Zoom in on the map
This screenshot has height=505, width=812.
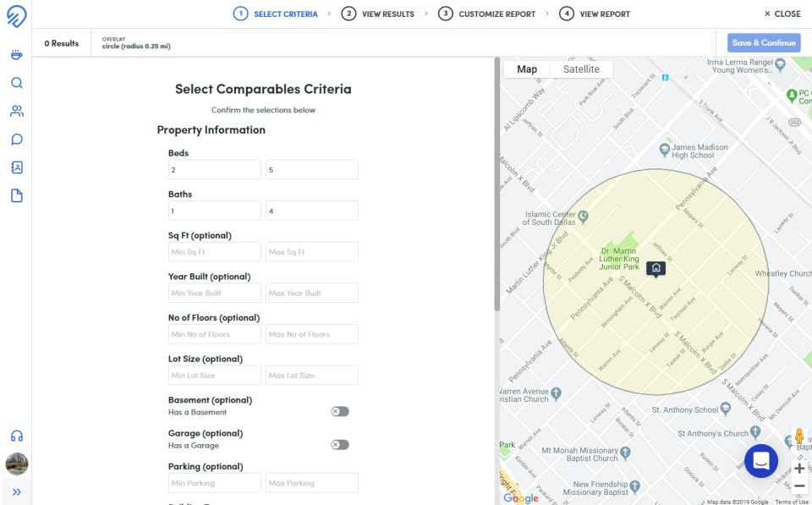click(x=799, y=469)
